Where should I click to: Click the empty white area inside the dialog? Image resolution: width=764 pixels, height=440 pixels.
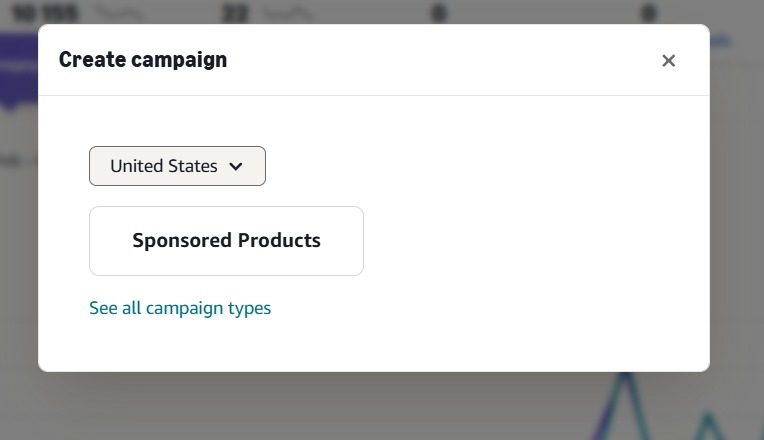point(536,234)
